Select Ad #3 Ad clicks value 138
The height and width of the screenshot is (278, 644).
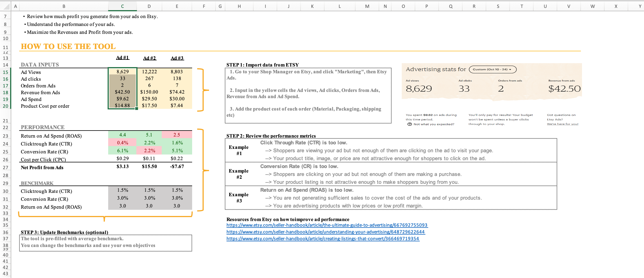(x=177, y=78)
